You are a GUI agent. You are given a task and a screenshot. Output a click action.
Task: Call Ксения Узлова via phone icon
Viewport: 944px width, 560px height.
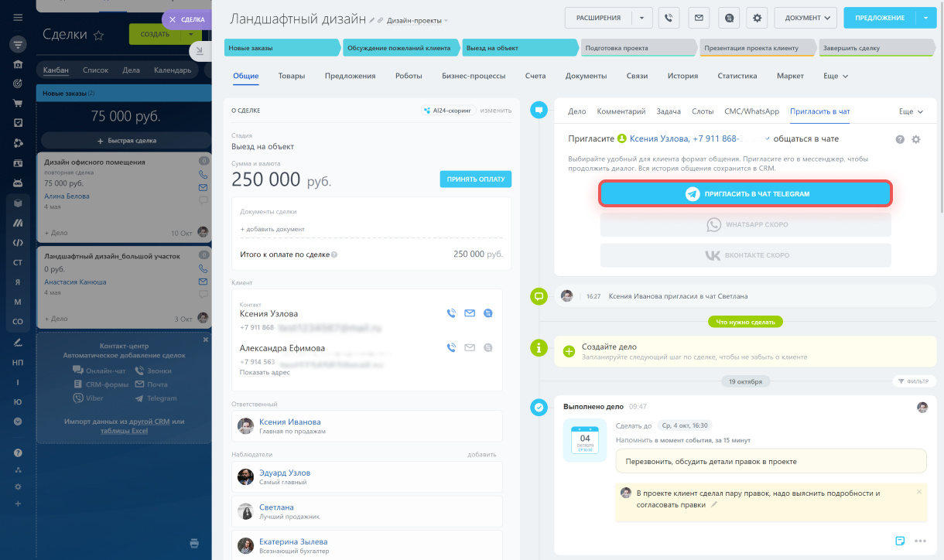[x=451, y=313]
